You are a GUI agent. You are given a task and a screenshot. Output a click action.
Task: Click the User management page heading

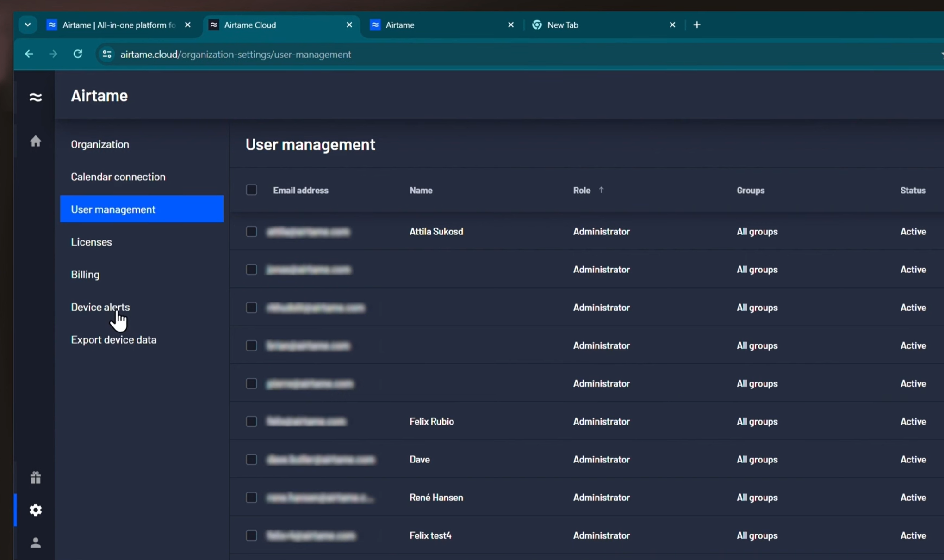point(311,145)
